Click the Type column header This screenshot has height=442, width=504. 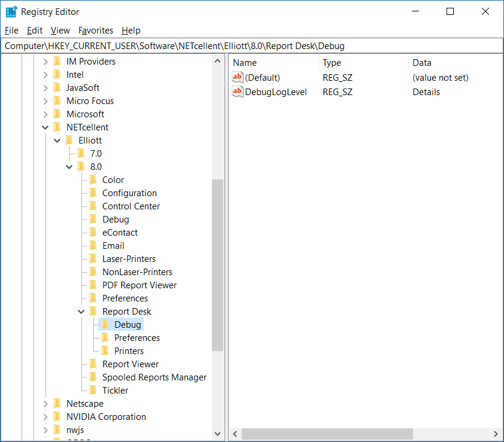click(x=363, y=63)
